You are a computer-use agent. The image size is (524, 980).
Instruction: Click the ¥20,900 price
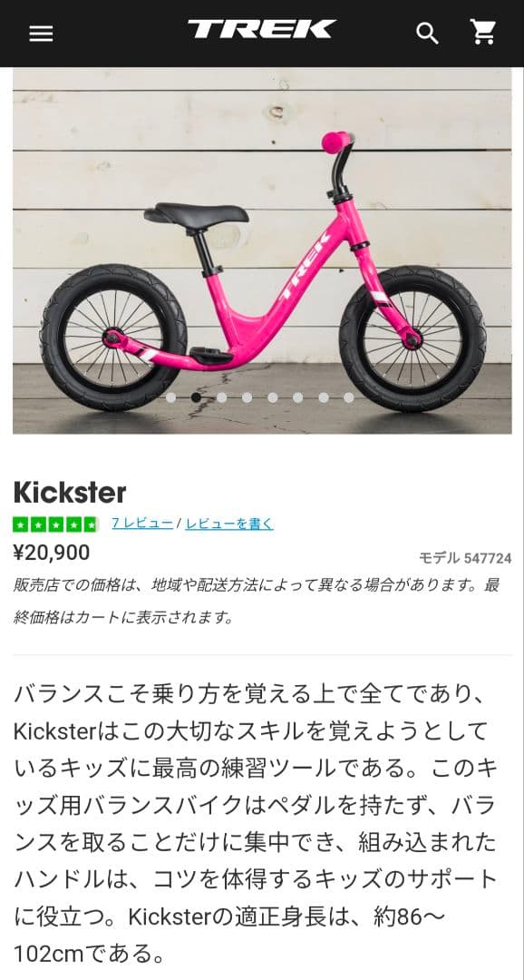coord(51,553)
